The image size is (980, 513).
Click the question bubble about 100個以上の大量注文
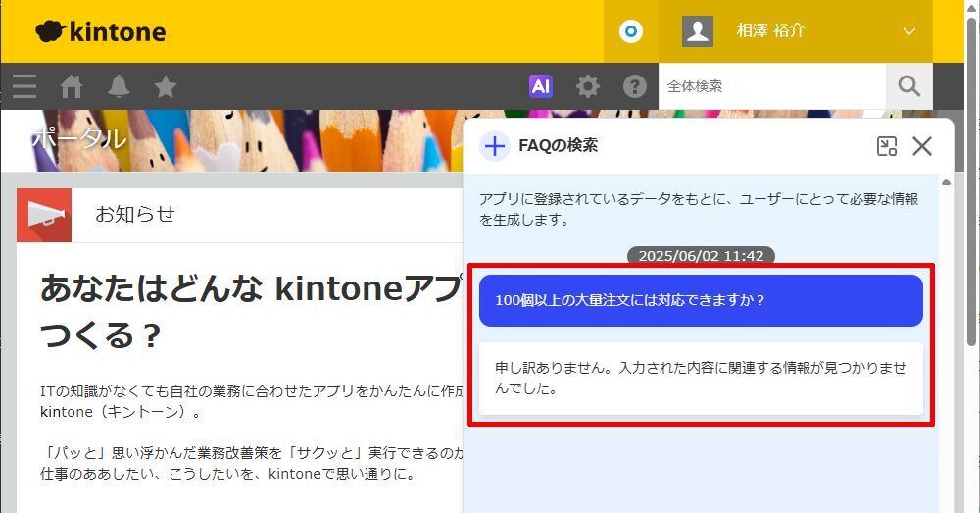(x=701, y=300)
